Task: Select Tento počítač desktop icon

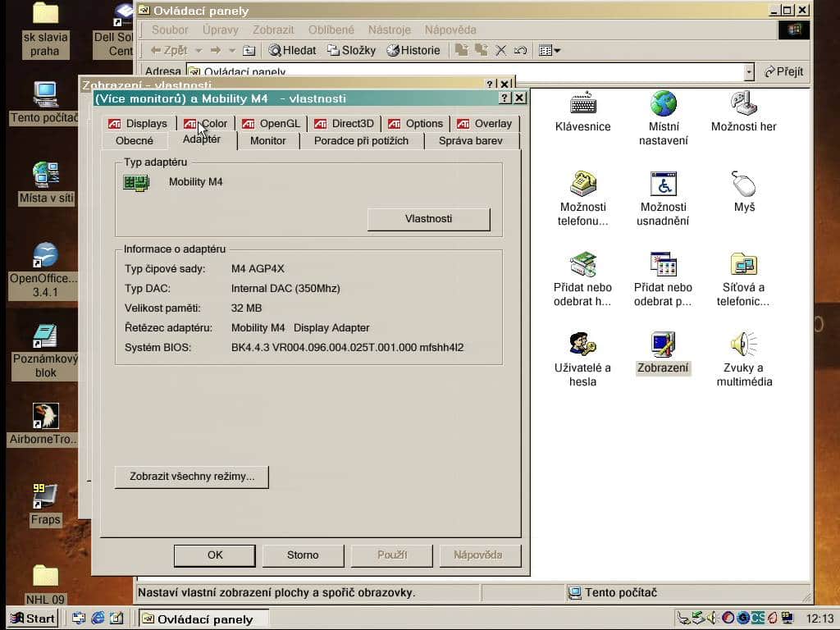Action: click(45, 103)
